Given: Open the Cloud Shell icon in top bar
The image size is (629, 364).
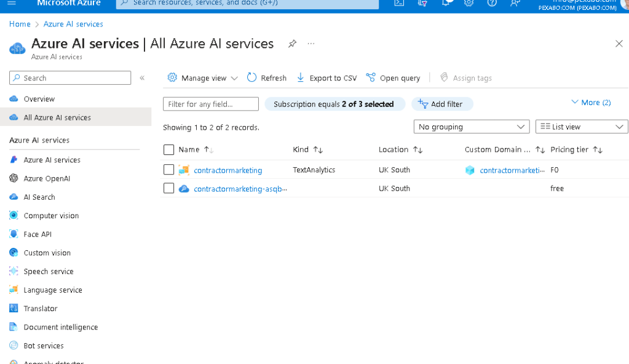Looking at the screenshot, I should 399,3.
